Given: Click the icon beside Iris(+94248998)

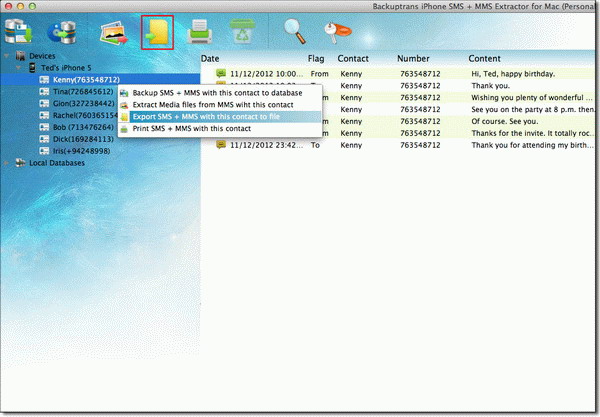Looking at the screenshot, I should [x=44, y=151].
